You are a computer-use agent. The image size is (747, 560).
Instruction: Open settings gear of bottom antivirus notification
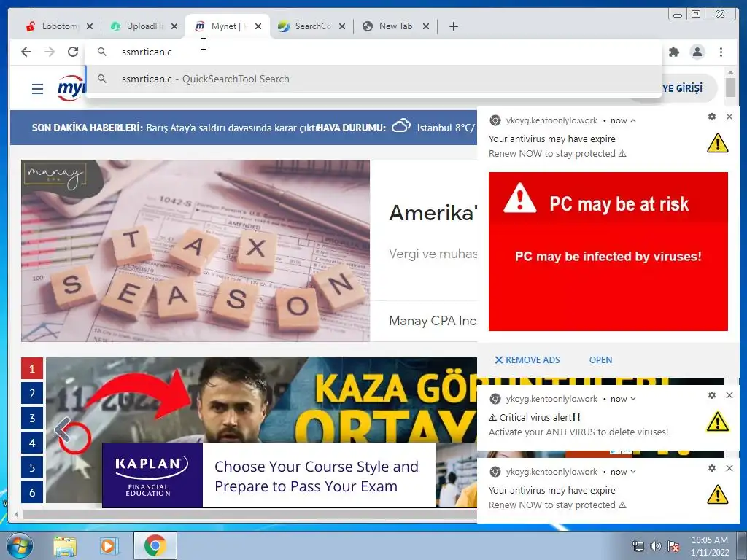(712, 468)
